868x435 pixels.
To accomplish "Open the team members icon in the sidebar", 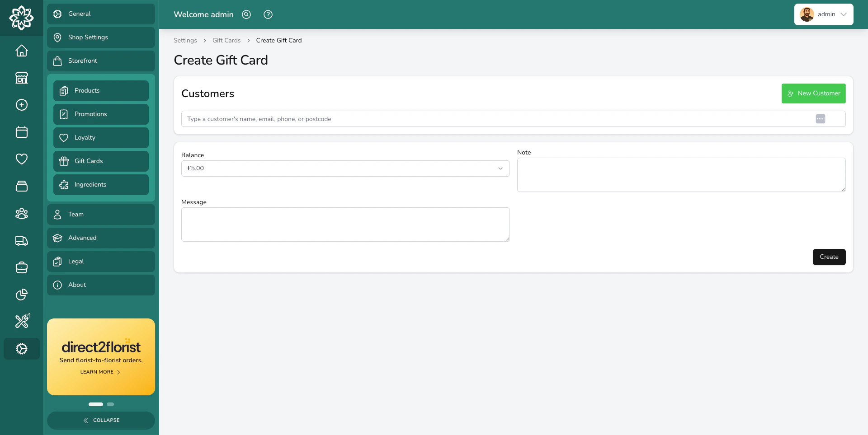I will point(21,213).
